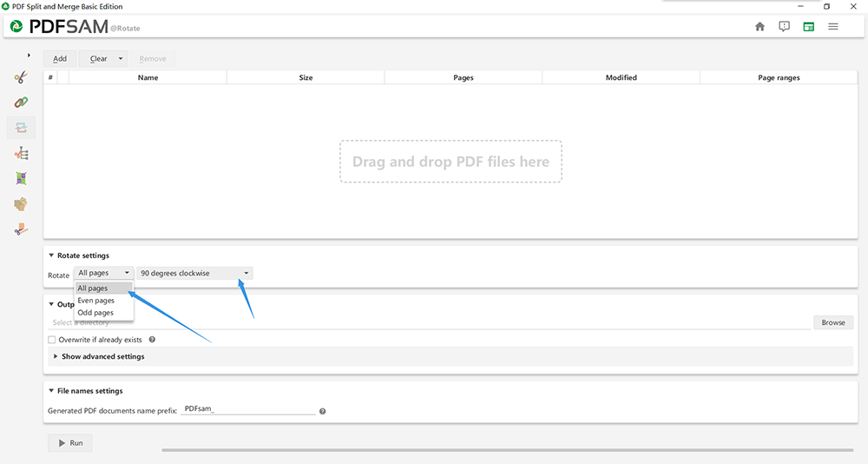Open the Split by bookmarks tool

tap(21, 154)
